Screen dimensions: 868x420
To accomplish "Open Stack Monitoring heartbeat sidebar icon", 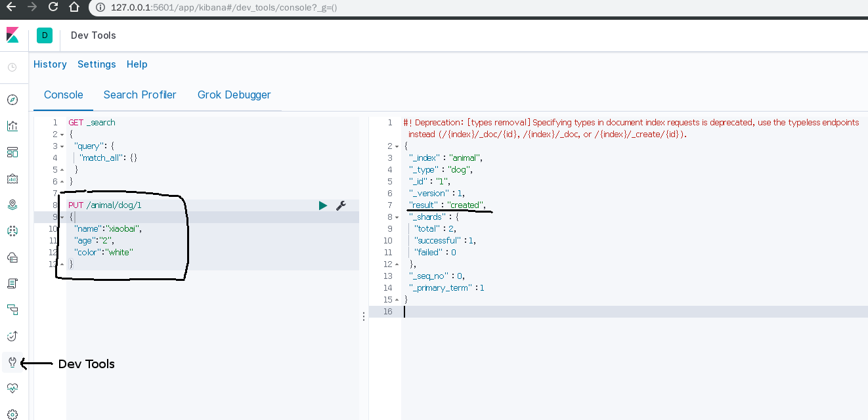I will click(x=12, y=388).
